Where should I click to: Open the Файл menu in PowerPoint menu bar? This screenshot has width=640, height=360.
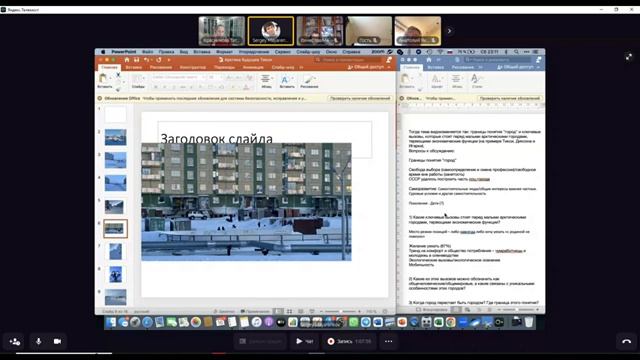point(147,52)
